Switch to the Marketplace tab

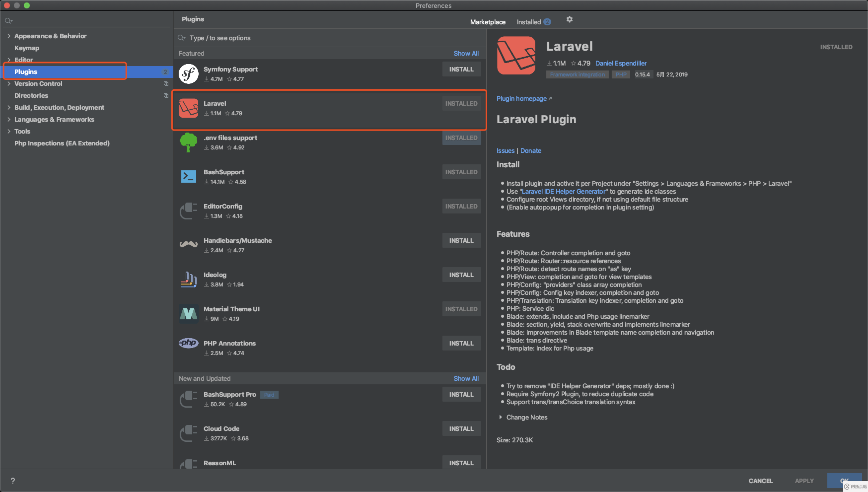(488, 22)
